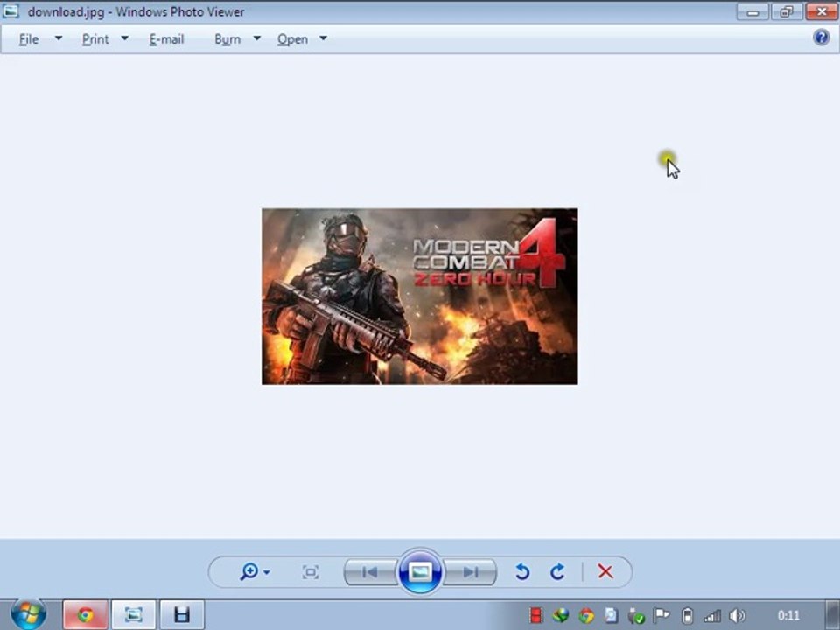Play slide show with center button
Viewport: 840px width, 630px height.
pos(420,571)
